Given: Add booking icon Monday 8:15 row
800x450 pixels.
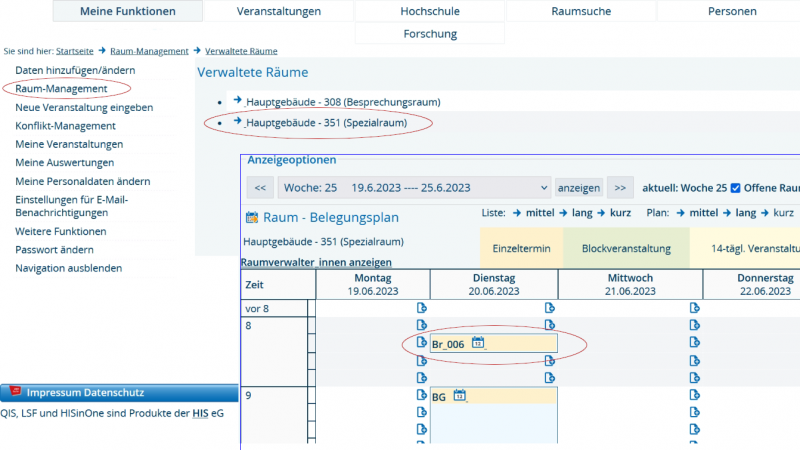Looking at the screenshot, I should tap(421, 342).
